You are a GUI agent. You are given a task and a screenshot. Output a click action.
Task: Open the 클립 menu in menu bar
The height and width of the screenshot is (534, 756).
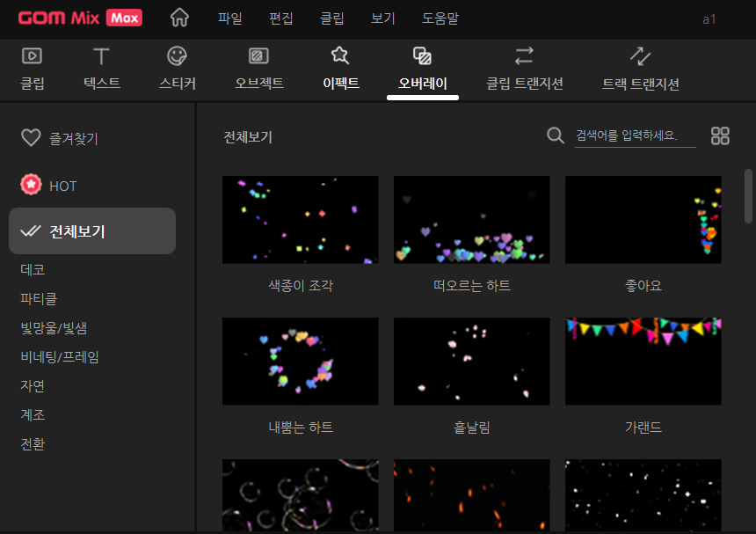click(332, 18)
